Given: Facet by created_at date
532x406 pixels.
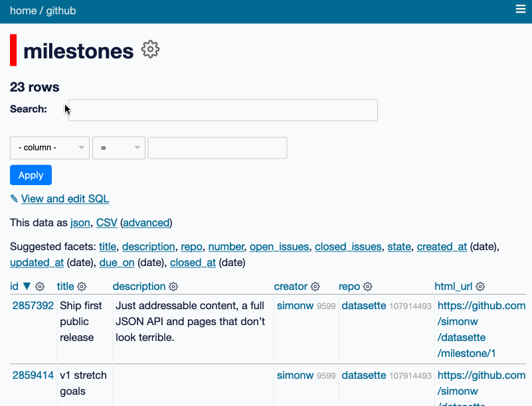Looking at the screenshot, I should (442, 247).
